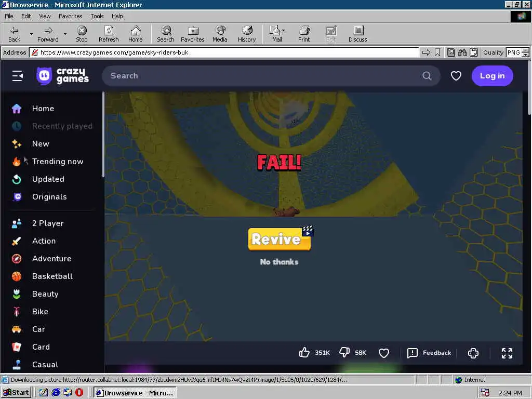Screen dimensions: 532x399
Task: Click the magnifier icon in search bar
Action: [x=427, y=76]
